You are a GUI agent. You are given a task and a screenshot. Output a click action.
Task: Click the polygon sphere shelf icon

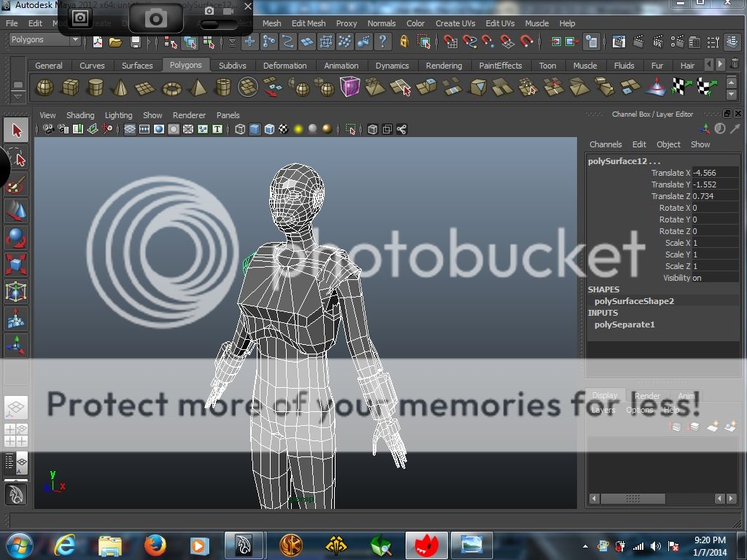coord(45,88)
